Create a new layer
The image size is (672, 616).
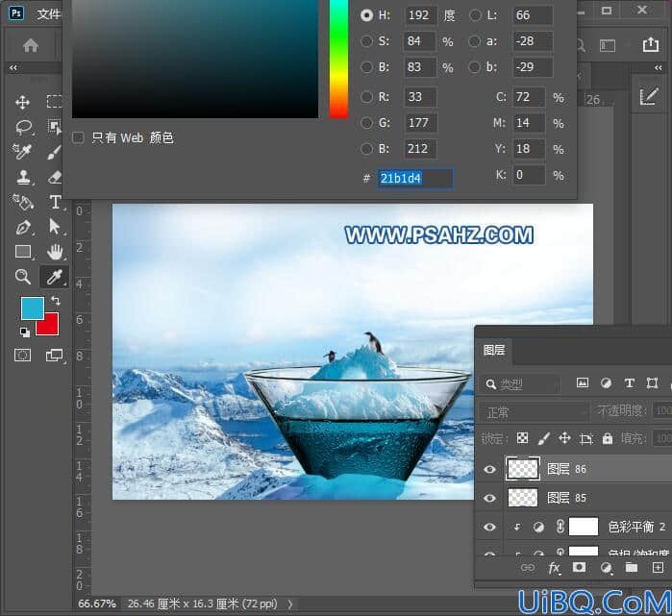[658, 568]
